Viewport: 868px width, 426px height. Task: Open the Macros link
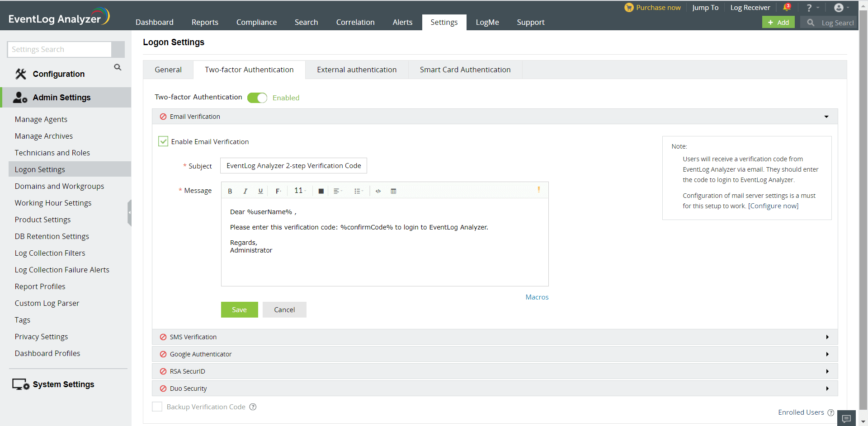click(537, 297)
